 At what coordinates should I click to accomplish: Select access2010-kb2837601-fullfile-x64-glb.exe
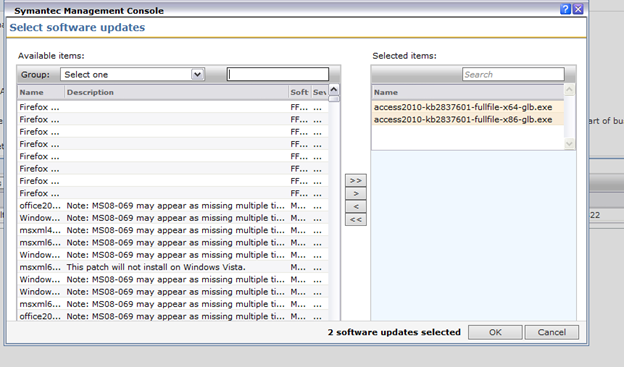468,107
